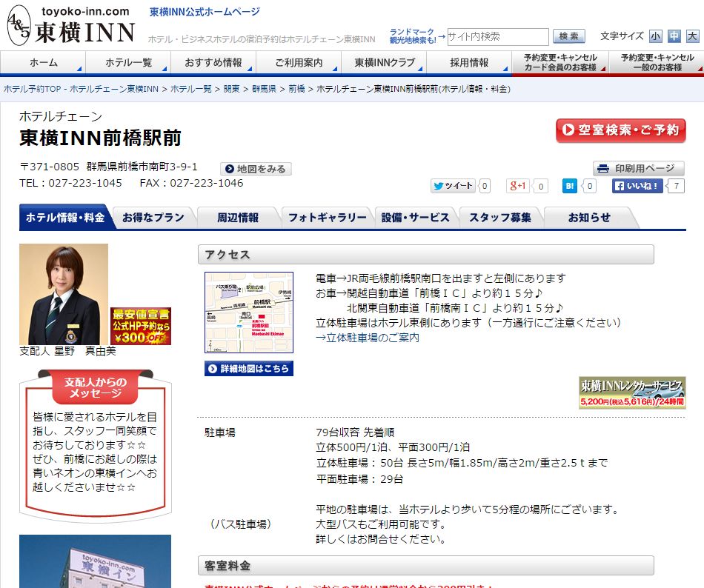This screenshot has width=704, height=588.
Task: Click the 支配人からのメッセージ heading
Action: point(95,387)
